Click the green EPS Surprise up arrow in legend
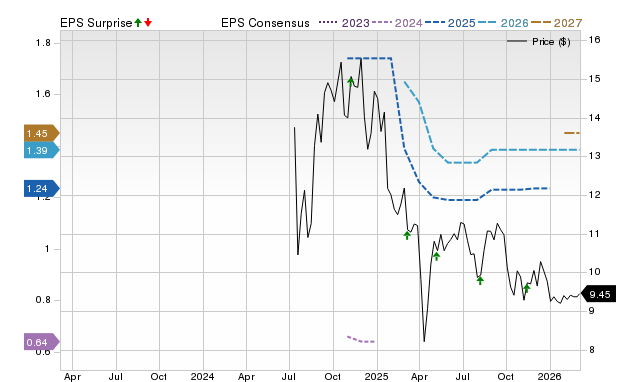Viewport: 640px width, 382px height. click(x=138, y=22)
